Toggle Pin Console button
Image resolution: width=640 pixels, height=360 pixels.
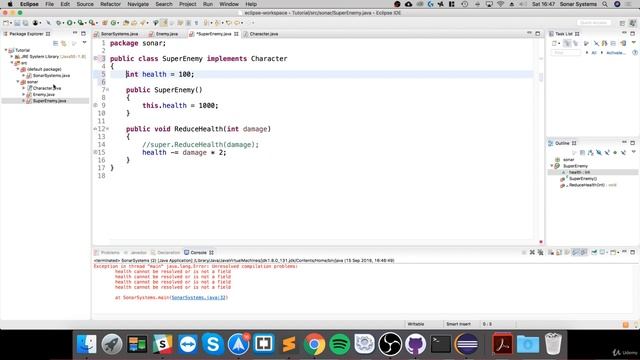pyautogui.click(x=594, y=252)
